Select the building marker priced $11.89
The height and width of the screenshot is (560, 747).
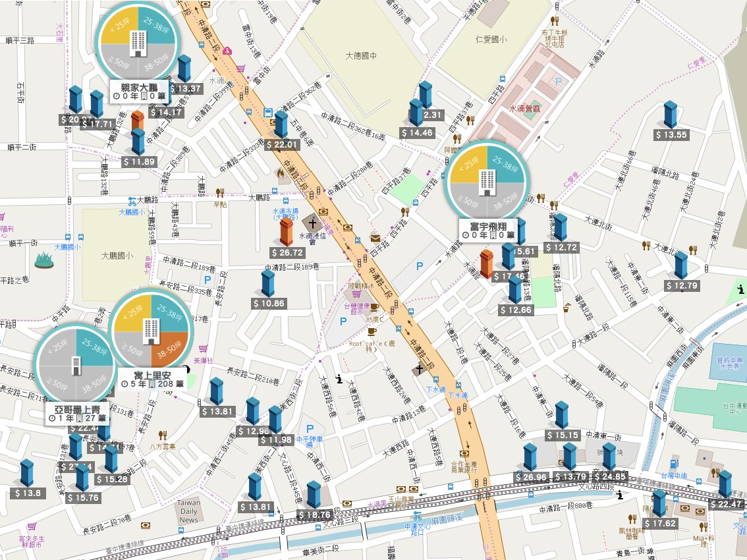click(x=138, y=142)
